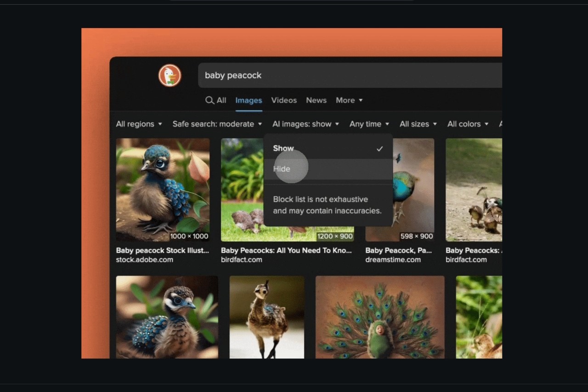This screenshot has width=588, height=392.
Task: Select Show in the AI images menu
Action: pos(328,148)
